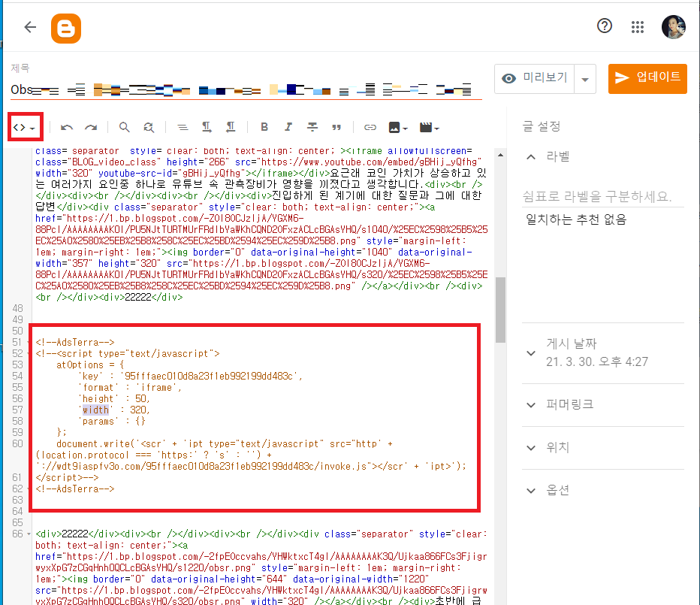Click the 'key' code line 54
This screenshot has height=605, width=700.
[190, 376]
